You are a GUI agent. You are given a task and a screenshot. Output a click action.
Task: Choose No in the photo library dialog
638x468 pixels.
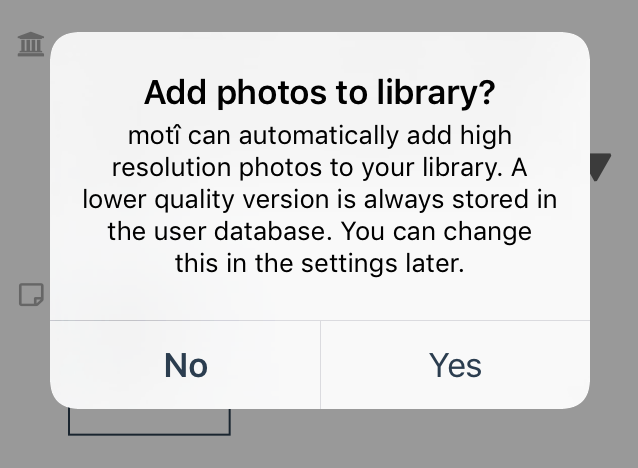(186, 365)
